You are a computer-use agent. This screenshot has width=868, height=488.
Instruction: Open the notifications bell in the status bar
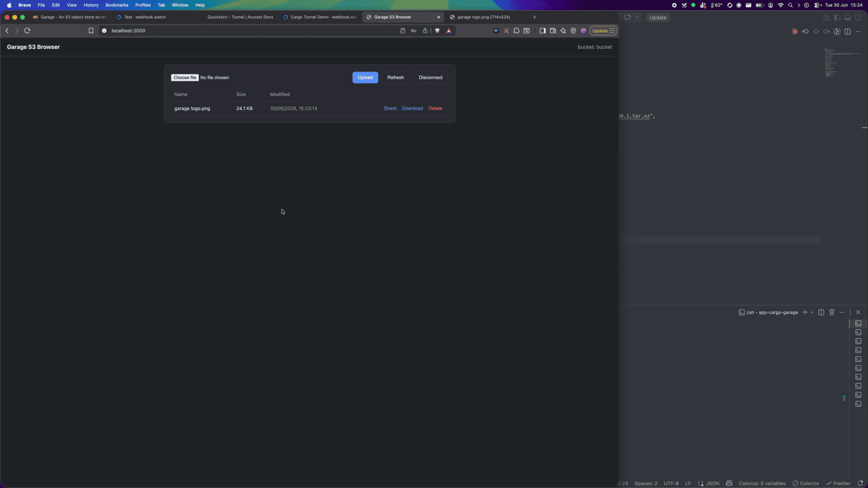pyautogui.click(x=860, y=483)
